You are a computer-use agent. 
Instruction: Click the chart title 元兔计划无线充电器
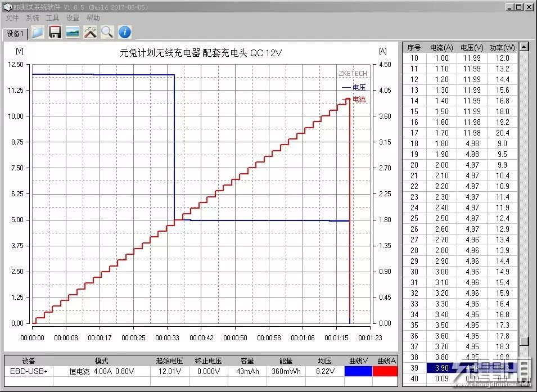[201, 53]
